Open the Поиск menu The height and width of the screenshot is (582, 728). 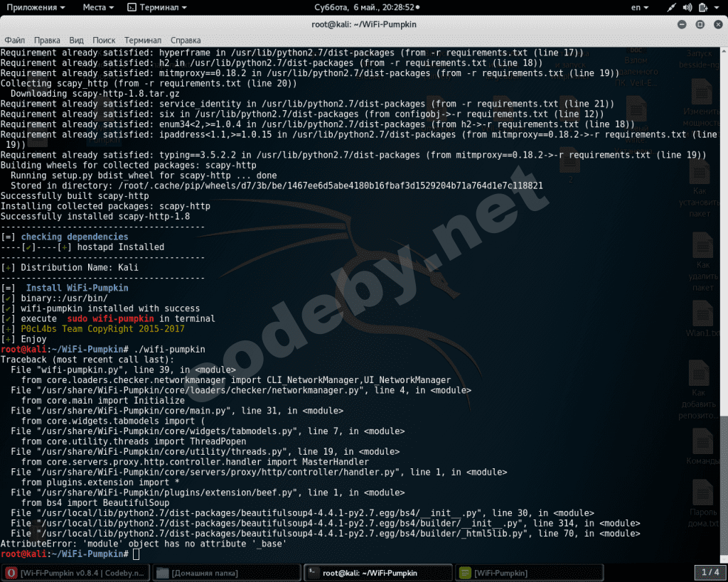pyautogui.click(x=104, y=41)
